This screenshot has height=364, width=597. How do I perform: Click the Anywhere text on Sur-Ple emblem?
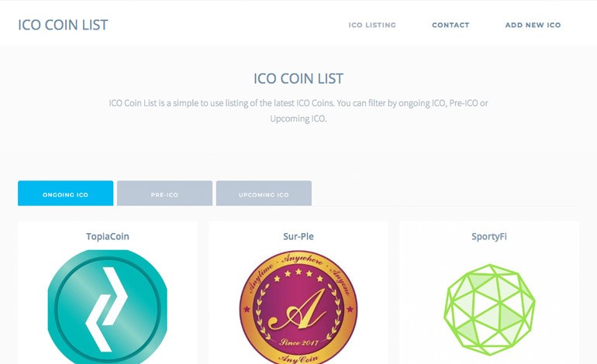tap(302, 259)
